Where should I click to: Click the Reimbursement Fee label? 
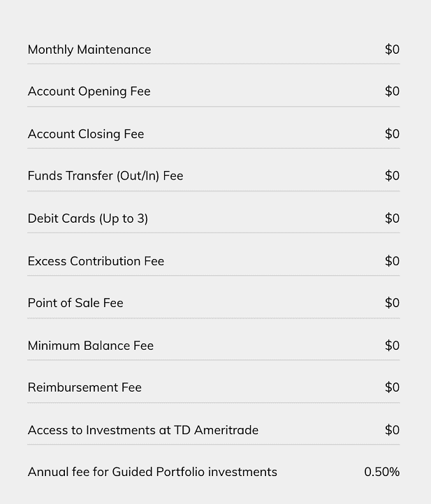pyautogui.click(x=85, y=387)
